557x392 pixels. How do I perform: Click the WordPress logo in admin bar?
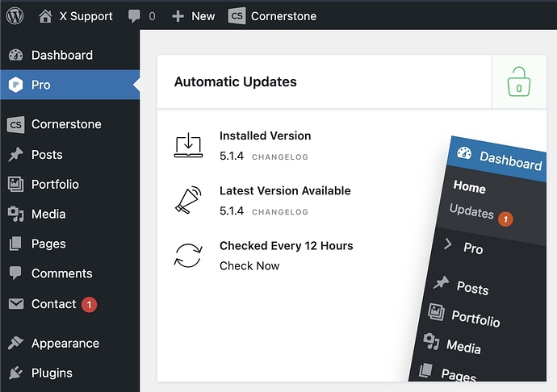(x=15, y=15)
